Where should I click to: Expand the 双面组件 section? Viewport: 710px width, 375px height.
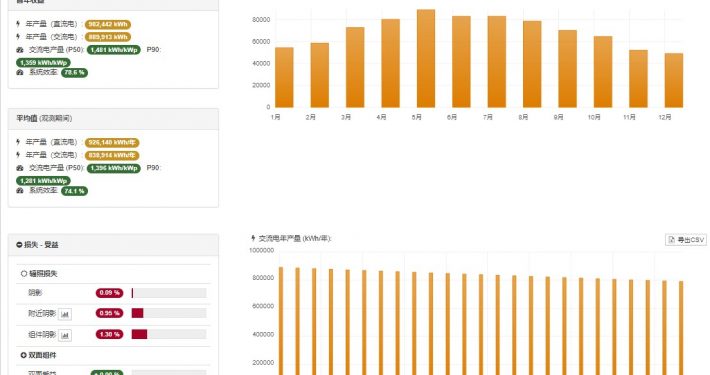pyautogui.click(x=24, y=355)
